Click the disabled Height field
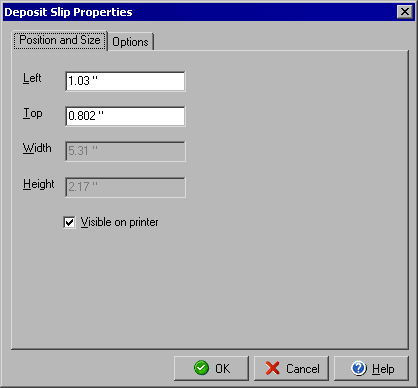This screenshot has height=388, width=418. pos(125,187)
